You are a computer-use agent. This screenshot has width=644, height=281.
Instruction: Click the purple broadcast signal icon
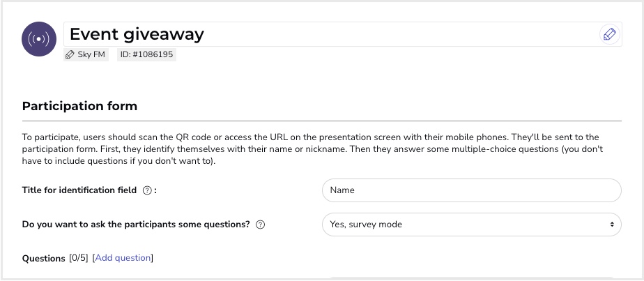[39, 39]
